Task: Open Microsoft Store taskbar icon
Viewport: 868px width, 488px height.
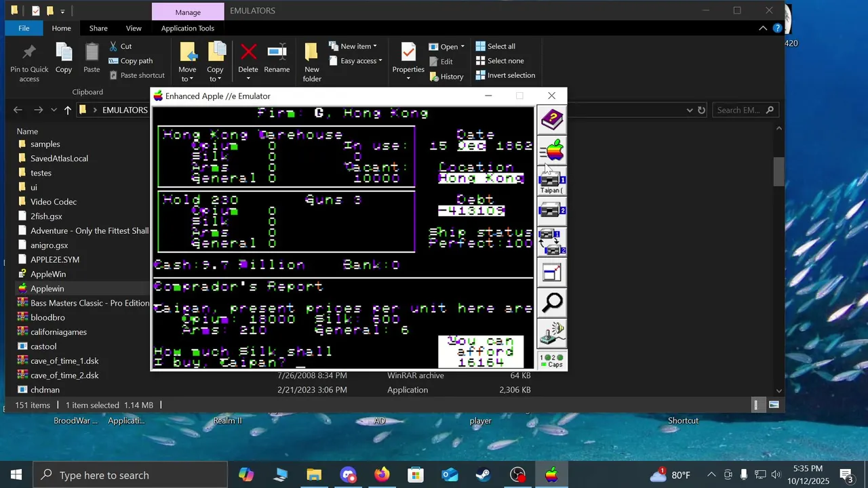Action: click(x=416, y=475)
